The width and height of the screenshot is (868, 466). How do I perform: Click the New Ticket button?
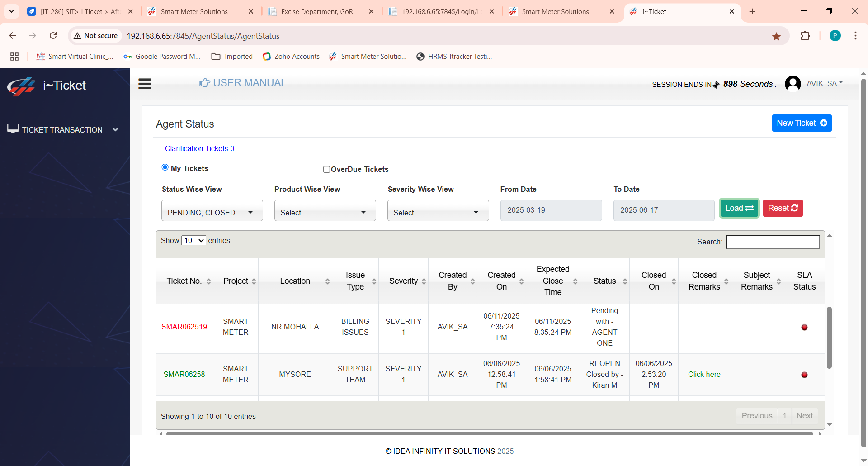pos(802,123)
